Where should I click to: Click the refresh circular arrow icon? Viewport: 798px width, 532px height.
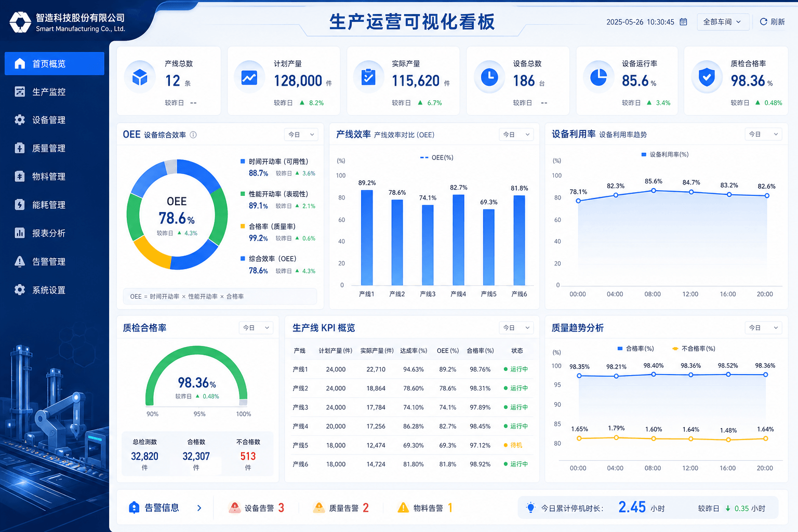(x=763, y=22)
